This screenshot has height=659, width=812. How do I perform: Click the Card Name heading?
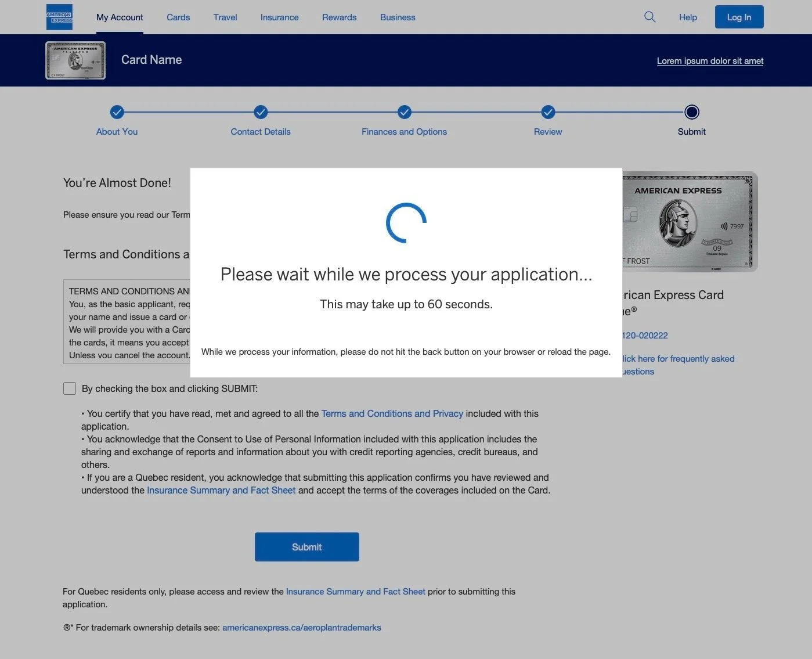151,60
